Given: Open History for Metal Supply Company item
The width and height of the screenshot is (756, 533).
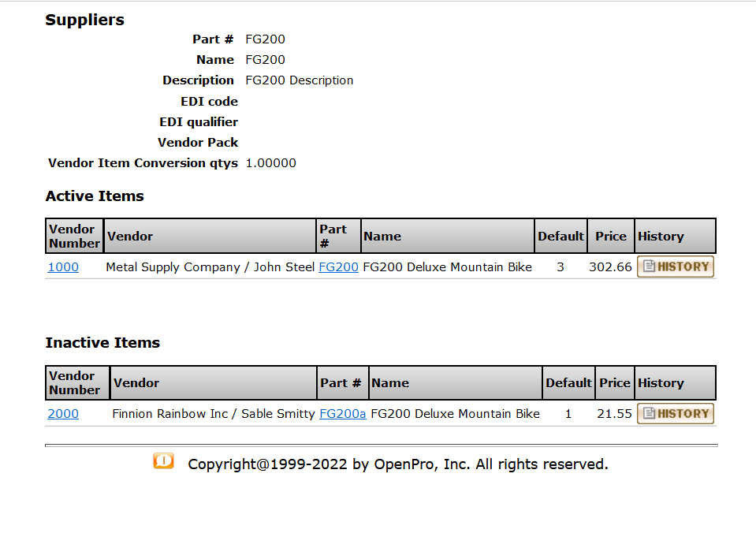Looking at the screenshot, I should point(676,266).
